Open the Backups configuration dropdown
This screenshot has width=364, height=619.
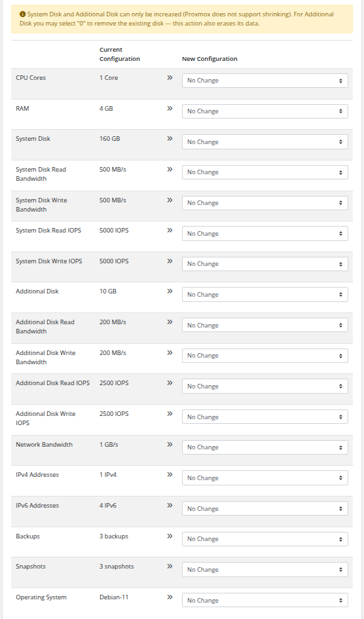pyautogui.click(x=264, y=539)
